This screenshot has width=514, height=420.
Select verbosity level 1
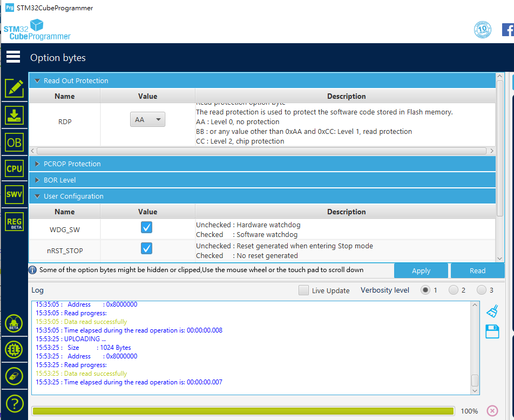click(x=425, y=290)
